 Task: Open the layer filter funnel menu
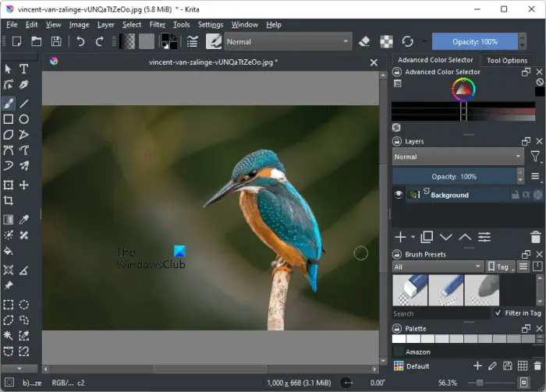pos(535,157)
